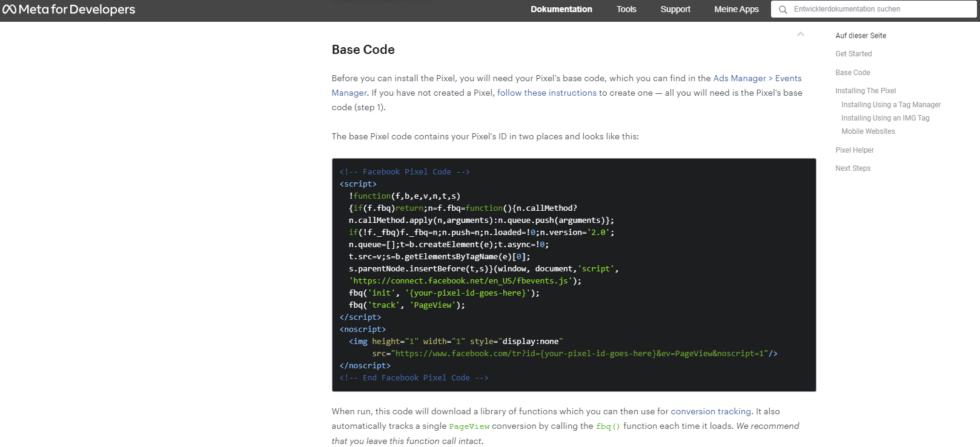Select Installing Using a Tag Manager
Viewport: 980px width, 447px height.
[x=890, y=105]
